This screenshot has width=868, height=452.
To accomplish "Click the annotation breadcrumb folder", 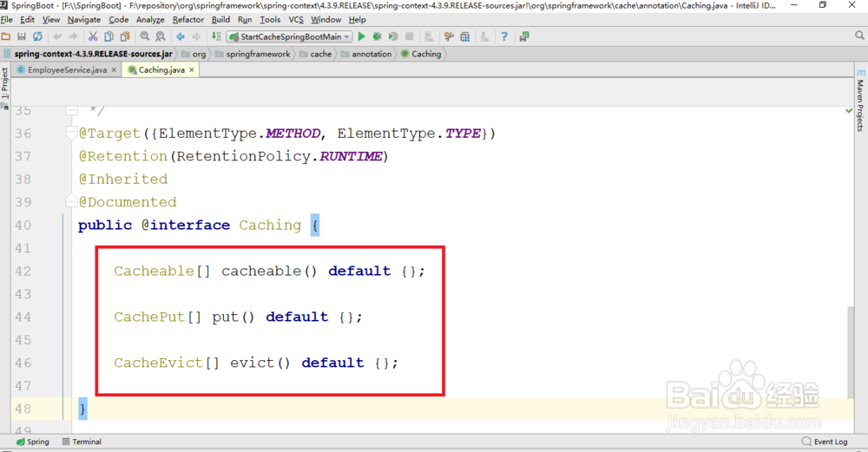I will click(366, 54).
